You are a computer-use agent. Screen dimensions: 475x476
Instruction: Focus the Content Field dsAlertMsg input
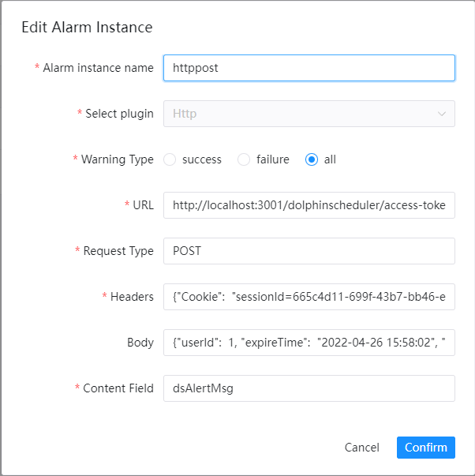point(309,388)
